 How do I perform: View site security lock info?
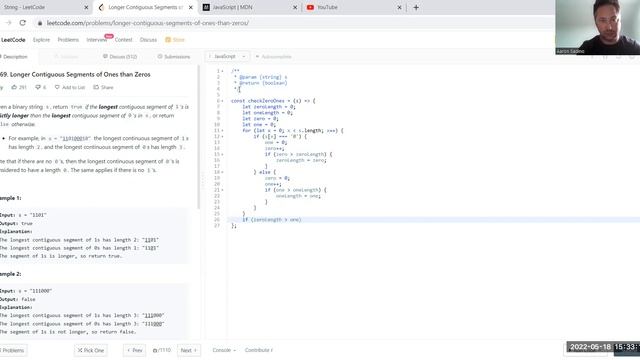point(40,23)
